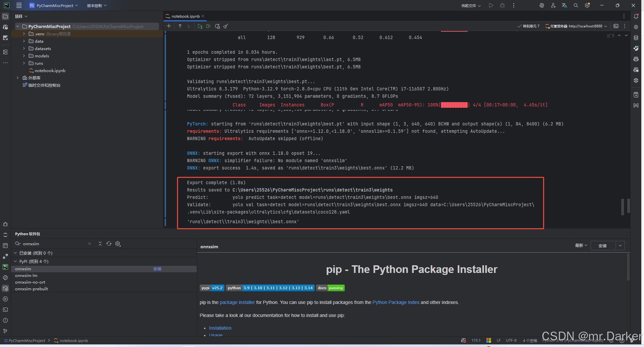The image size is (644, 347).
Task: Expand the datasets folder
Action: tap(24, 48)
